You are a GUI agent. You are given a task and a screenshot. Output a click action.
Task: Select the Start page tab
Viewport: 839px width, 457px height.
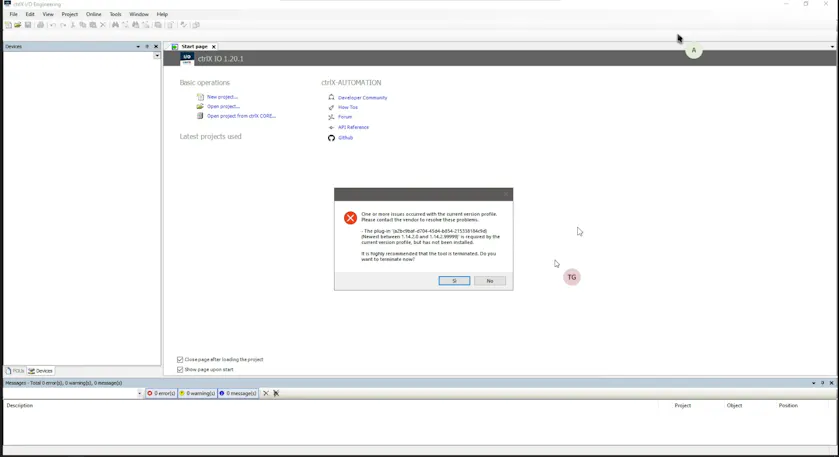pos(194,47)
